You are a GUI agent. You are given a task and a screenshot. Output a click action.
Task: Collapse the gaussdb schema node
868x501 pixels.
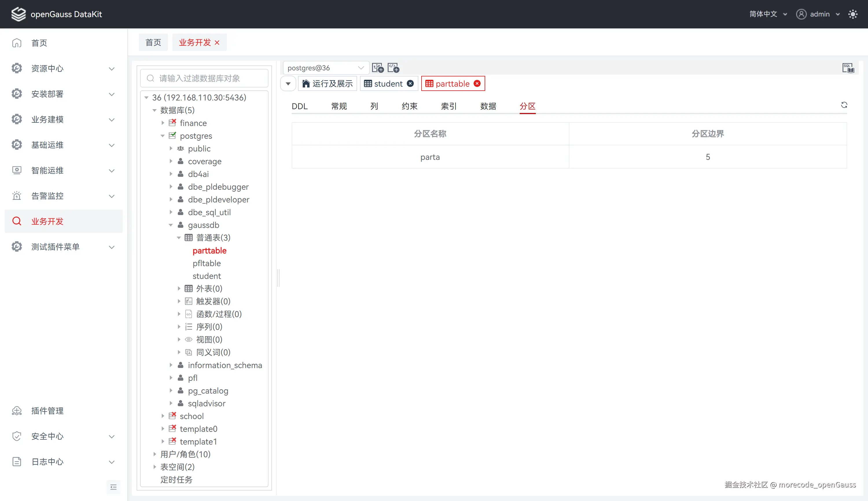171,225
